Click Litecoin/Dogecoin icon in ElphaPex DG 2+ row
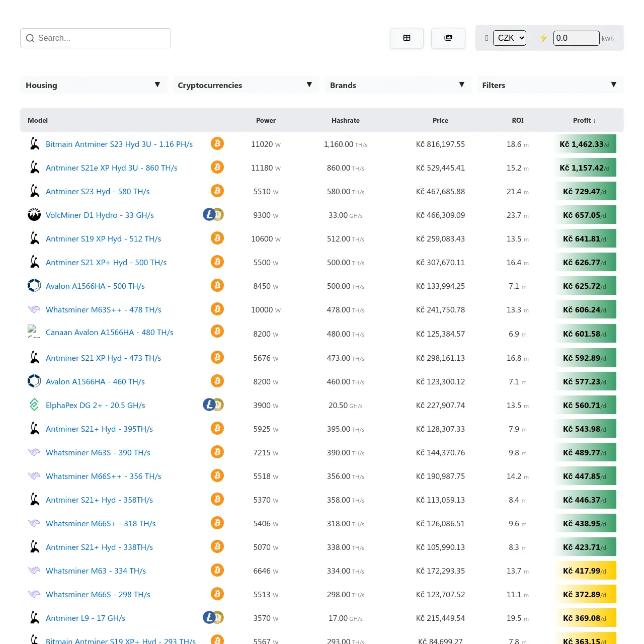 pos(213,405)
